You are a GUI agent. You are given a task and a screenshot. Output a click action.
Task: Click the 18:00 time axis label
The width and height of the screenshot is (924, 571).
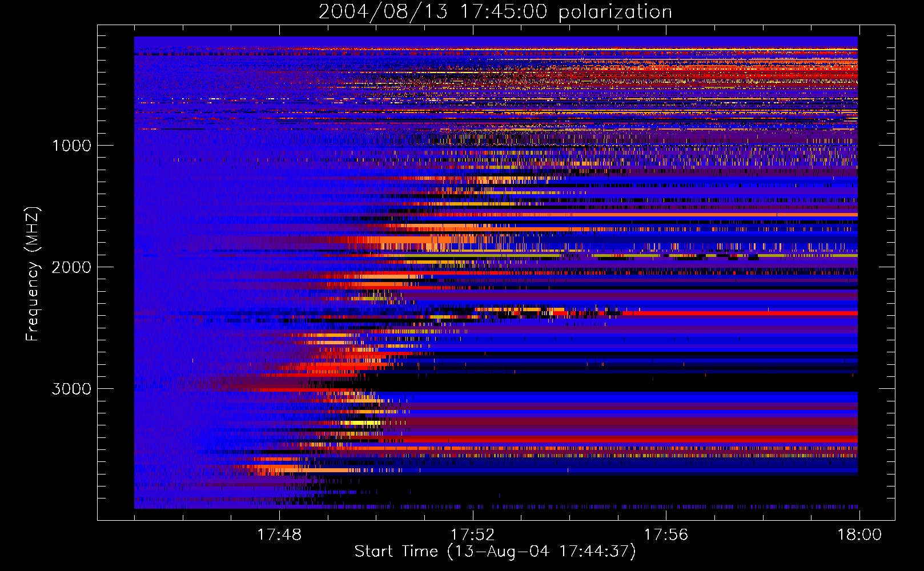pyautogui.click(x=859, y=535)
